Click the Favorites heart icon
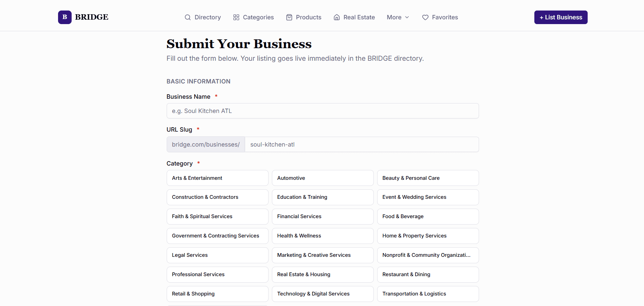Image resolution: width=644 pixels, height=306 pixels. click(x=425, y=17)
